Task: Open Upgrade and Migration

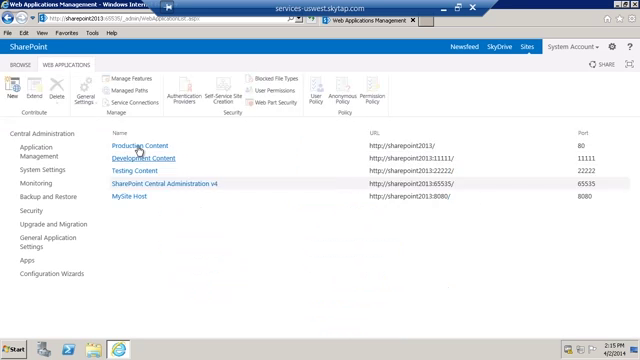Action: point(53,224)
